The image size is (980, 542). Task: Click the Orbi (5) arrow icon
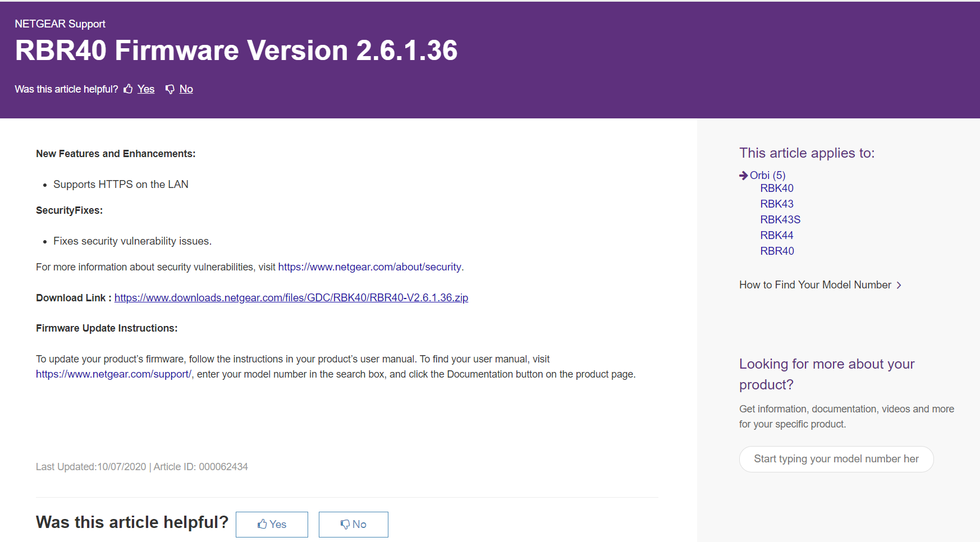744,176
